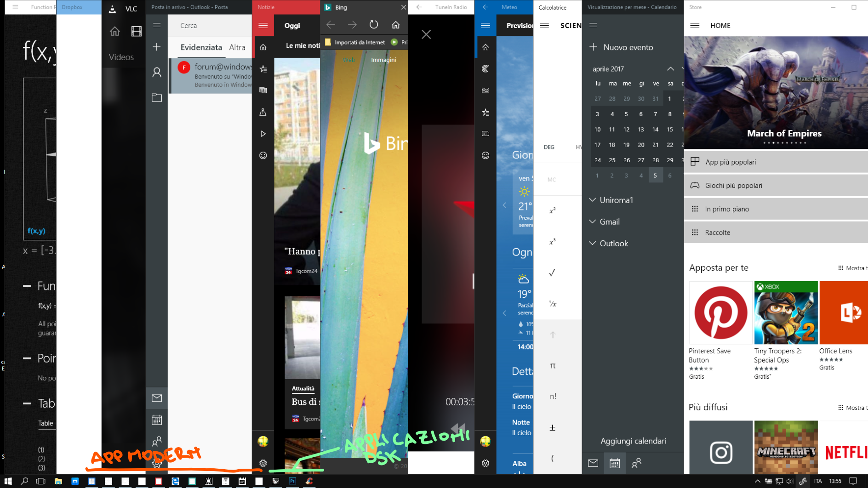Open Tiny Troopers 2 app tile
This screenshot has width=868, height=488.
click(x=786, y=331)
